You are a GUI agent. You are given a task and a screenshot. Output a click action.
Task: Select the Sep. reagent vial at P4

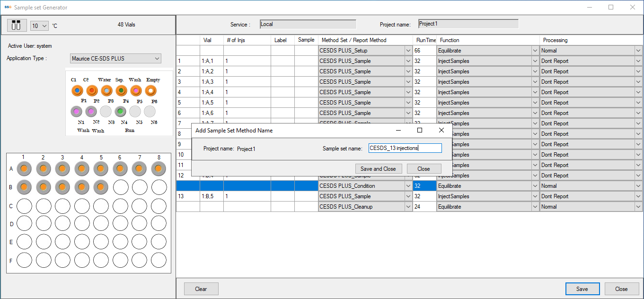pos(121,90)
